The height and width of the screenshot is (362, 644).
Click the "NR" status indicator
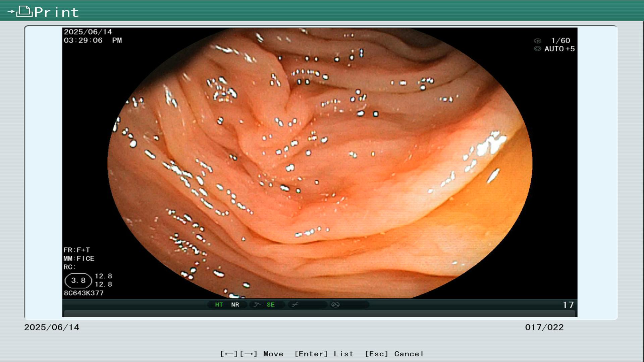click(x=235, y=305)
